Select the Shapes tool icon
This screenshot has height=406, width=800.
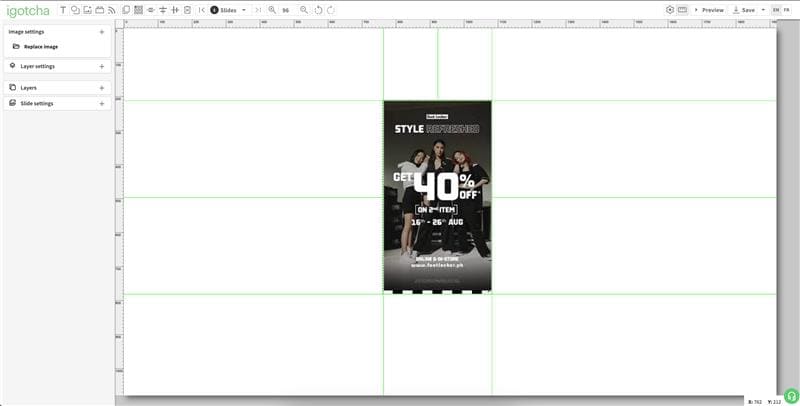pyautogui.click(x=76, y=10)
